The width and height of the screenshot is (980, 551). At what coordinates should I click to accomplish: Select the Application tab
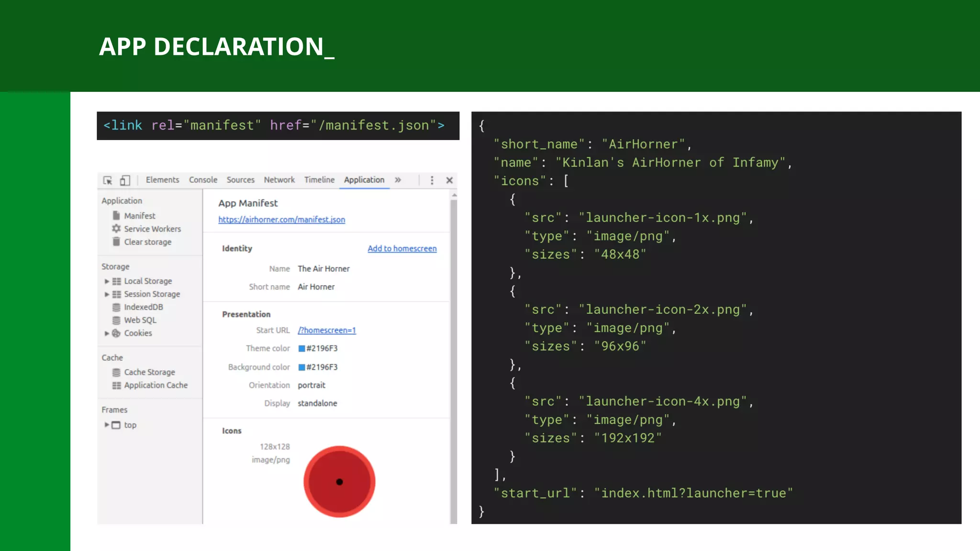click(364, 180)
